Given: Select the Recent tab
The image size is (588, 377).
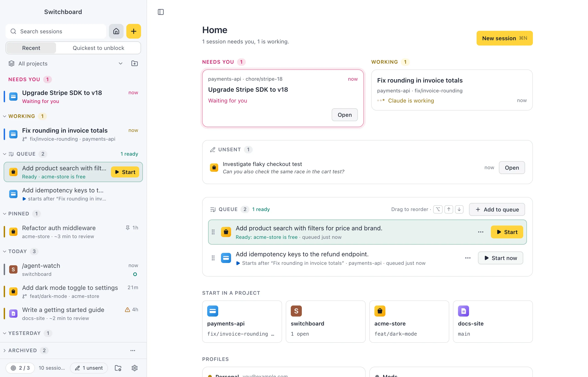Looking at the screenshot, I should (31, 48).
